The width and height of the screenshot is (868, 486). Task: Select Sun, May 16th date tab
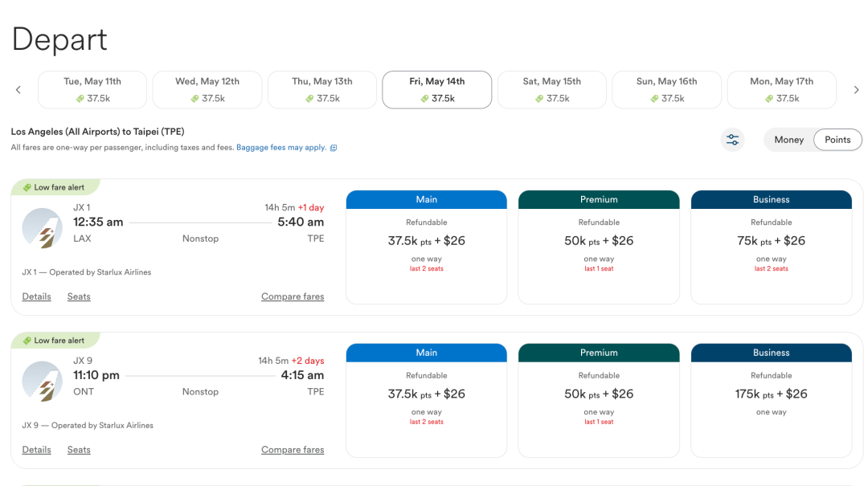[666, 90]
